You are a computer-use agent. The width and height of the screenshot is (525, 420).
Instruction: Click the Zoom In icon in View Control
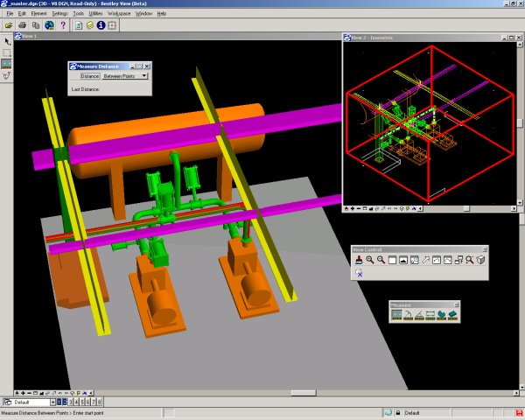tap(371, 260)
